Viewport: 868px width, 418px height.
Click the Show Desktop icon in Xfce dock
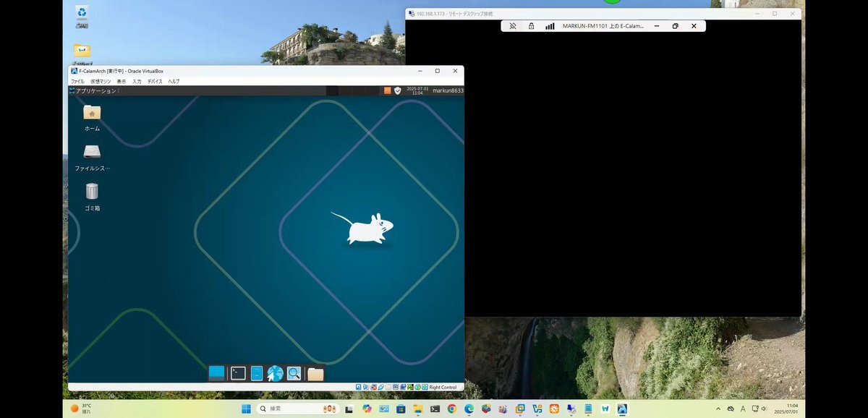[x=216, y=373]
